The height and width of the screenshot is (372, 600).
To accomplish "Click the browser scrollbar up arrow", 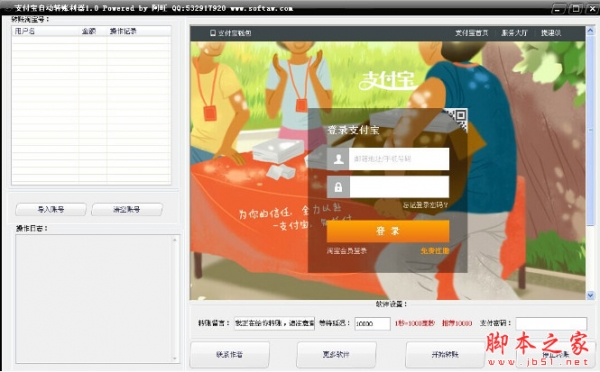I will click(590, 31).
